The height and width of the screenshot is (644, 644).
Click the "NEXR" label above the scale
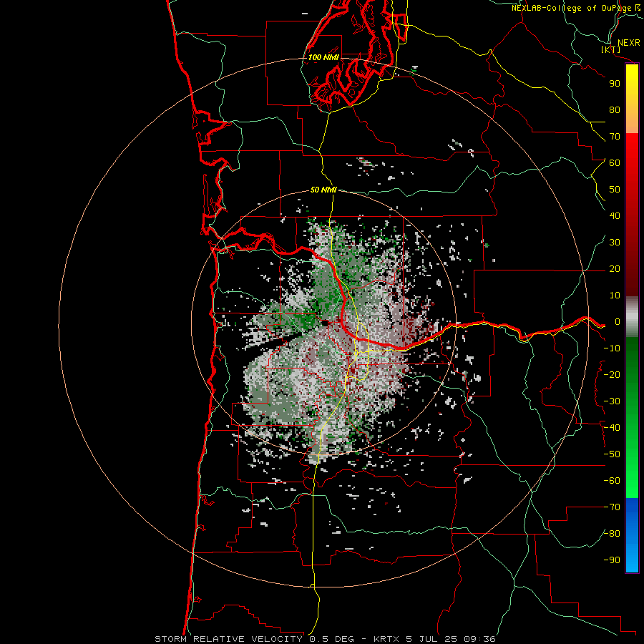pos(628,43)
